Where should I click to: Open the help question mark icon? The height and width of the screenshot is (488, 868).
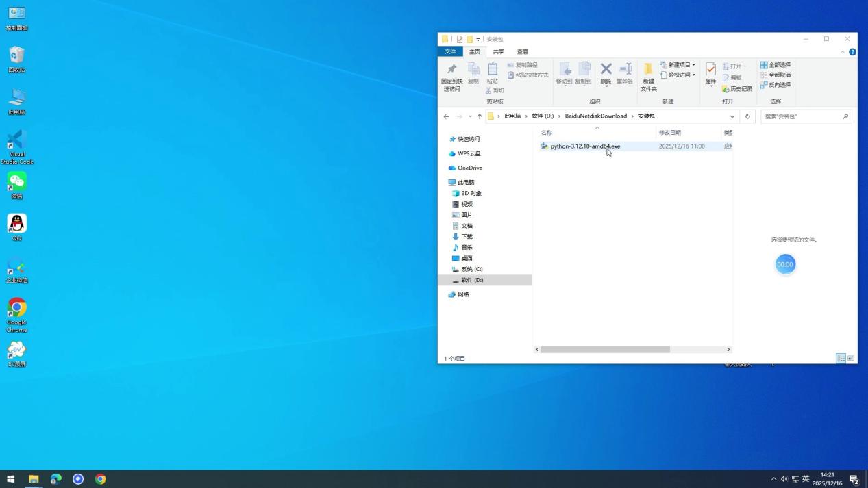pos(852,52)
